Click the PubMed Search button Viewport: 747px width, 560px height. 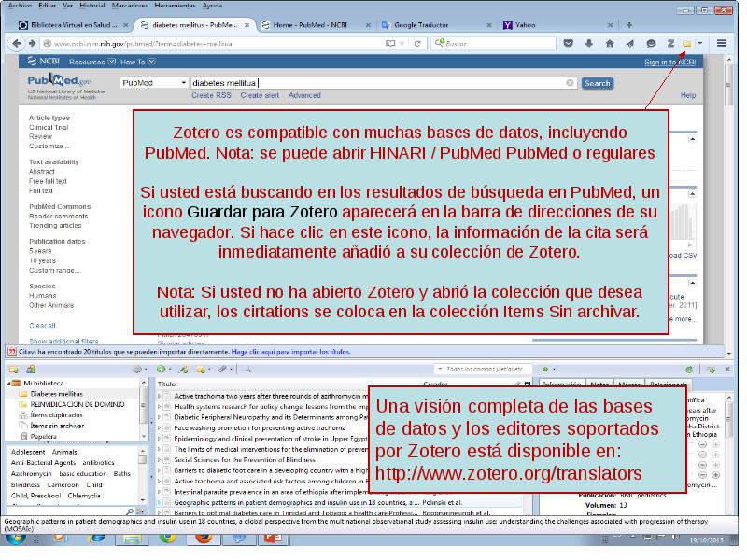pyautogui.click(x=597, y=83)
